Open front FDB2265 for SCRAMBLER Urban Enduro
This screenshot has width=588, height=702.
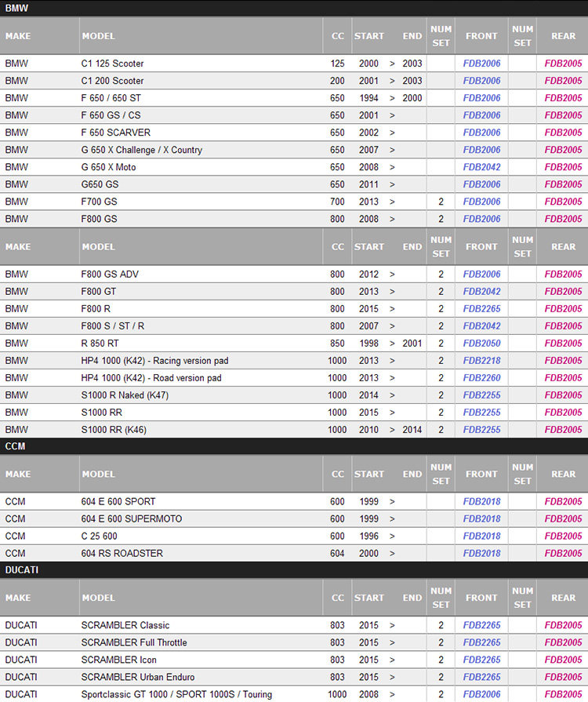click(481, 677)
